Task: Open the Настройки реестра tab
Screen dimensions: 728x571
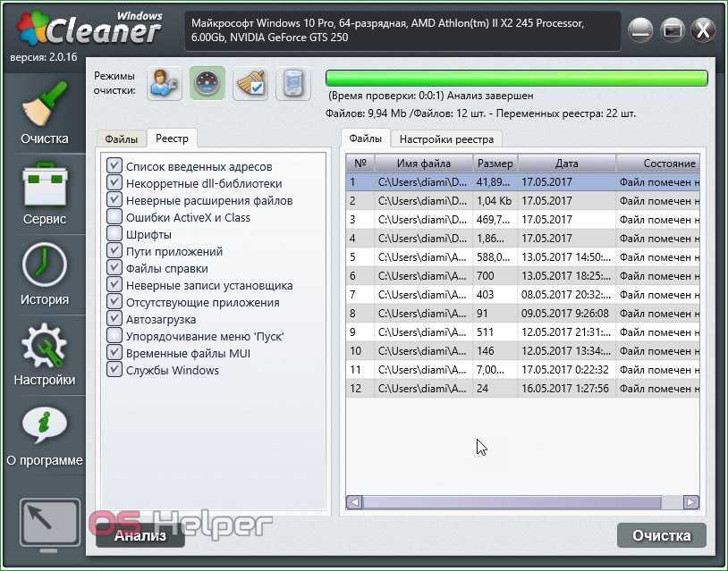Action: point(446,139)
